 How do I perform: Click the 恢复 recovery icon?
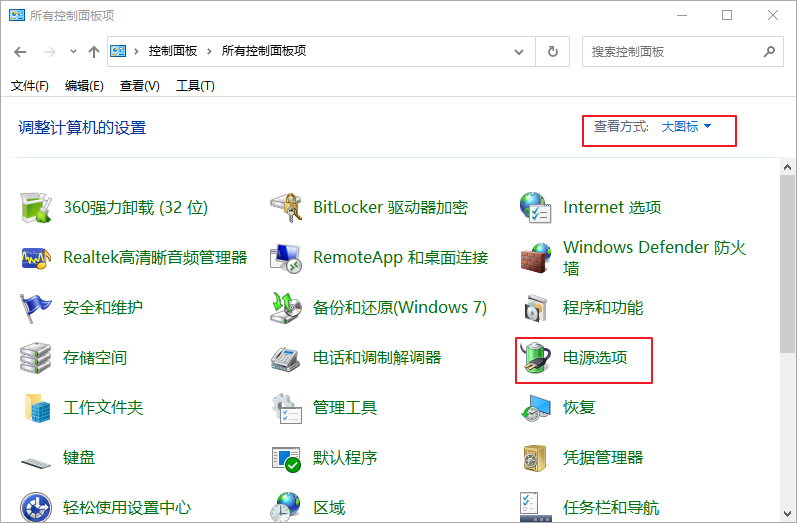536,408
